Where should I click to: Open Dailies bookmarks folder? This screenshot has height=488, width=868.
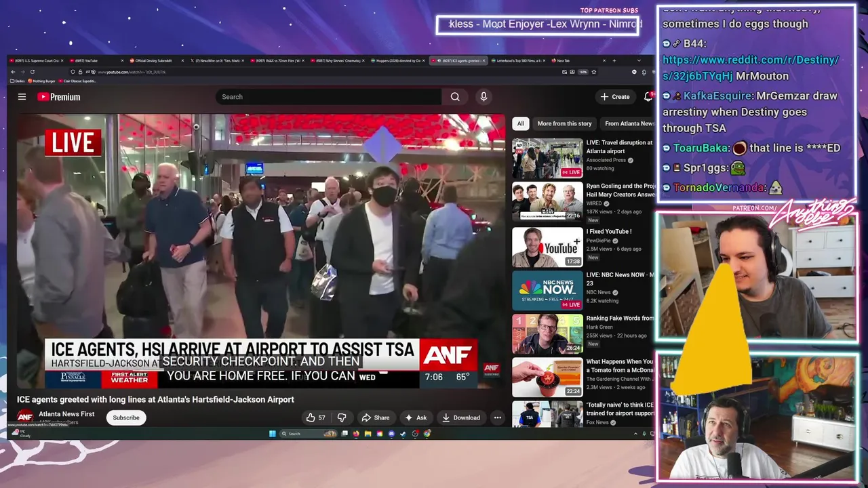point(18,81)
